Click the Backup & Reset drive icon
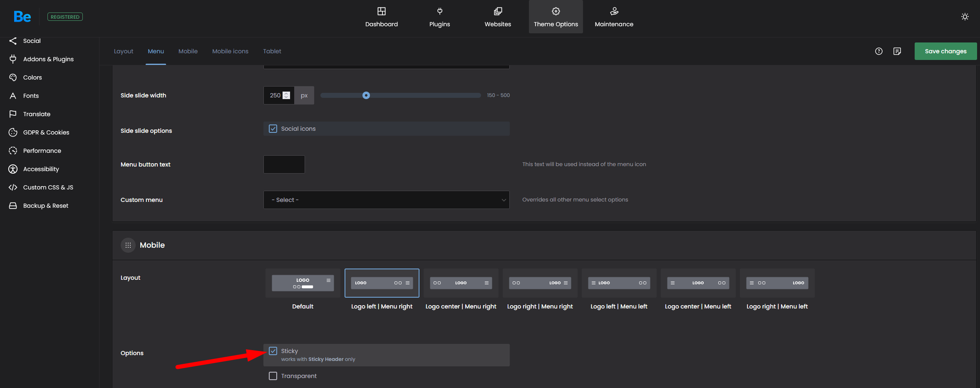Viewport: 980px width, 388px height. click(x=13, y=206)
